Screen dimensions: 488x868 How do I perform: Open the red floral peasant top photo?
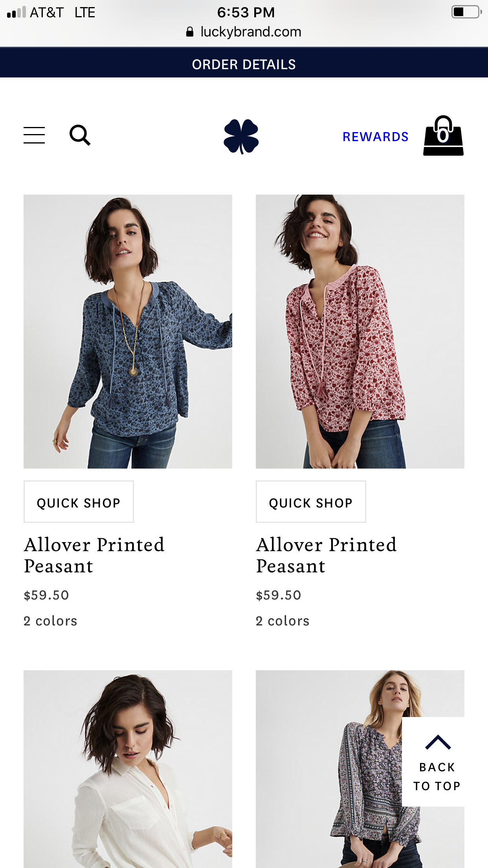(360, 331)
